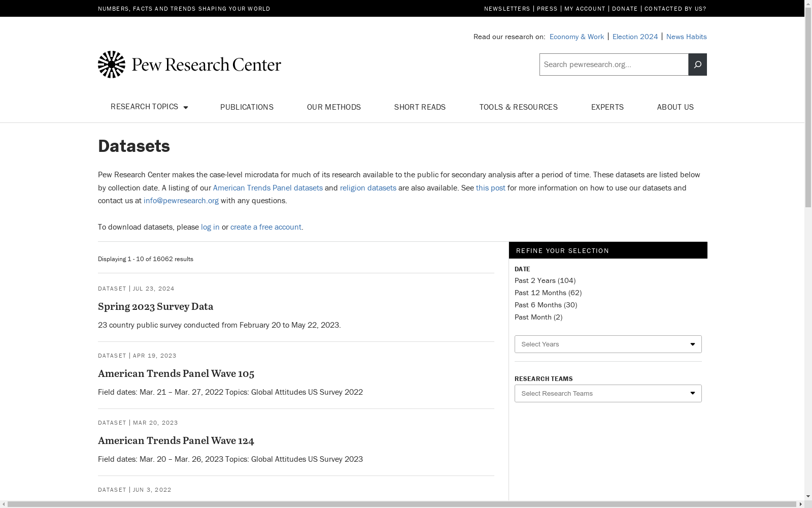812x508 pixels.
Task: Open the Select Years dropdown
Action: (x=608, y=344)
